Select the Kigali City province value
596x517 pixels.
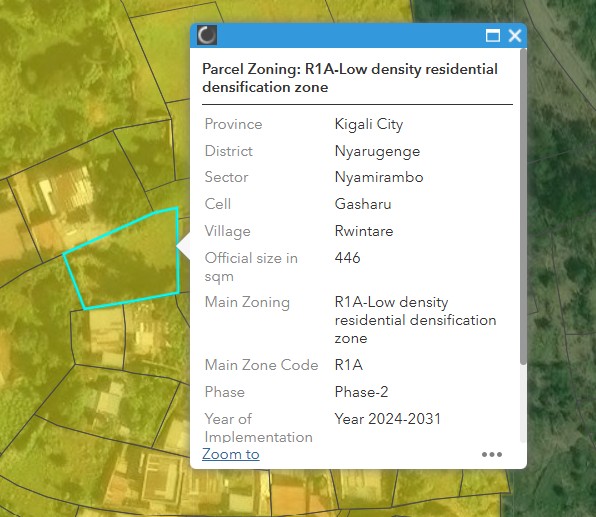369,124
